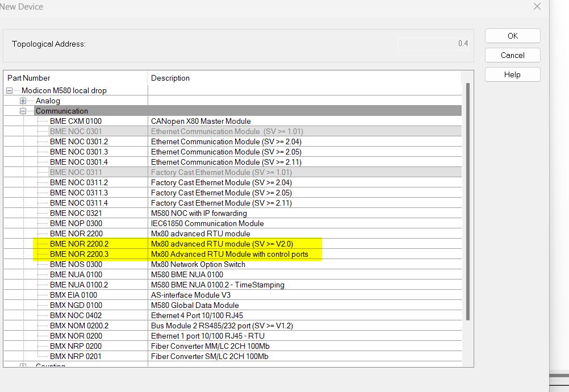
Task: Click 'Fiber Converter SM/LC 2CH 100Mb' description
Action: [x=210, y=356]
